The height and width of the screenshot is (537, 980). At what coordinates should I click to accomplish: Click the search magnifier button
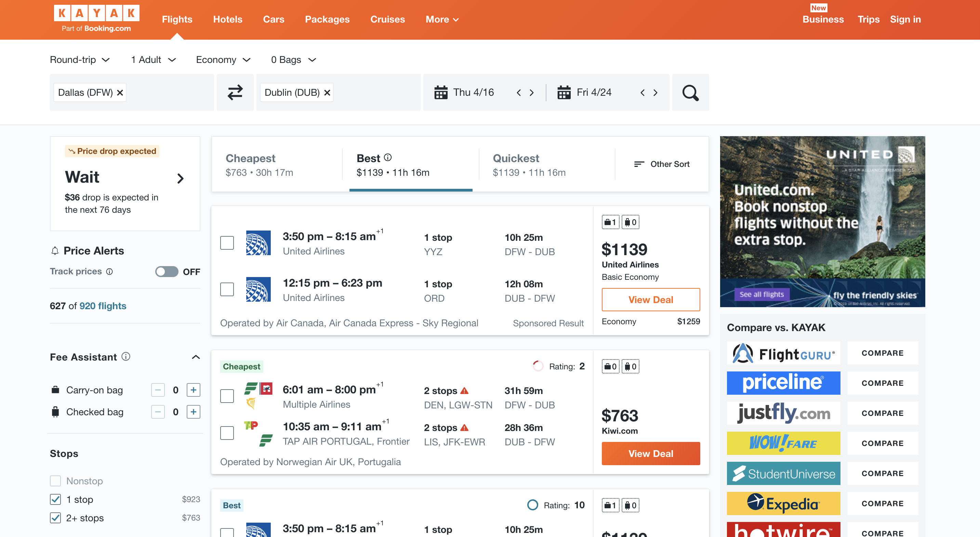(690, 92)
